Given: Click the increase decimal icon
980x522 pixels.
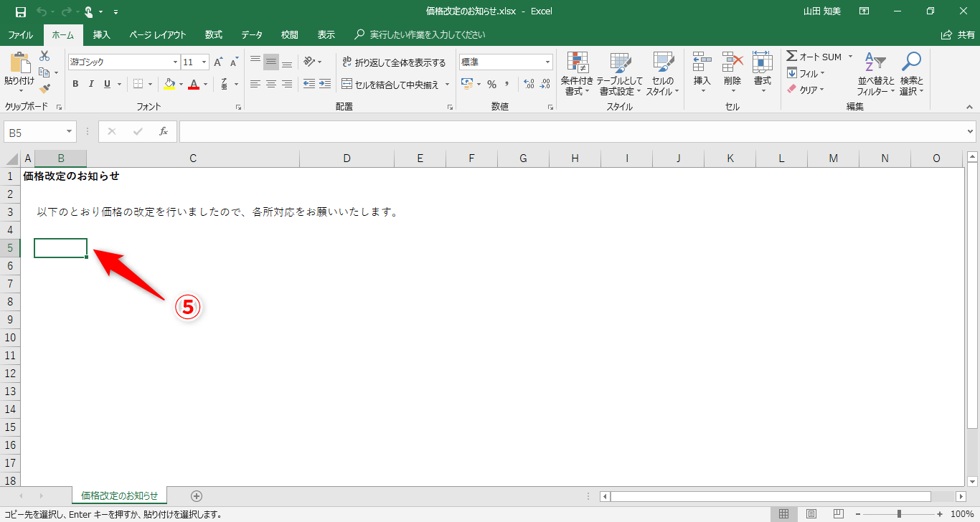Looking at the screenshot, I should (x=529, y=84).
